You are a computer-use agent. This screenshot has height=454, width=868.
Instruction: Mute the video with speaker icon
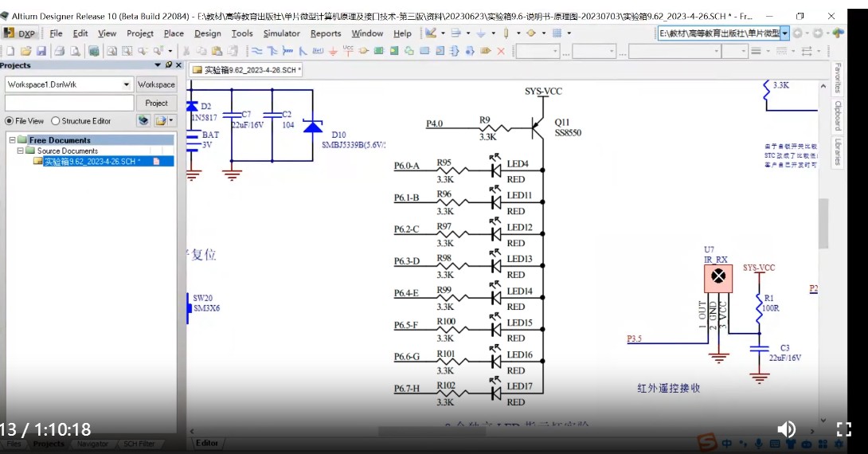[x=786, y=429]
